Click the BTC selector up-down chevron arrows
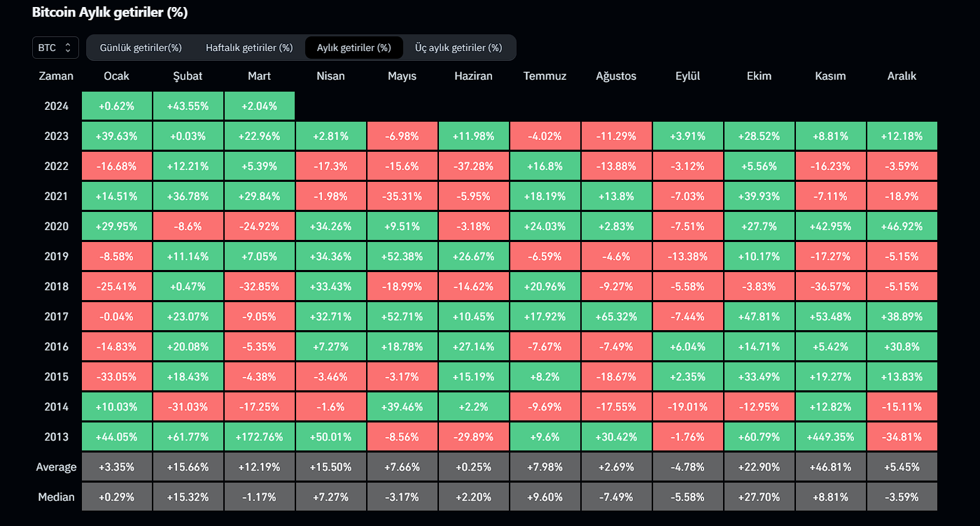Screen dimensions: 980x526 tap(68, 48)
